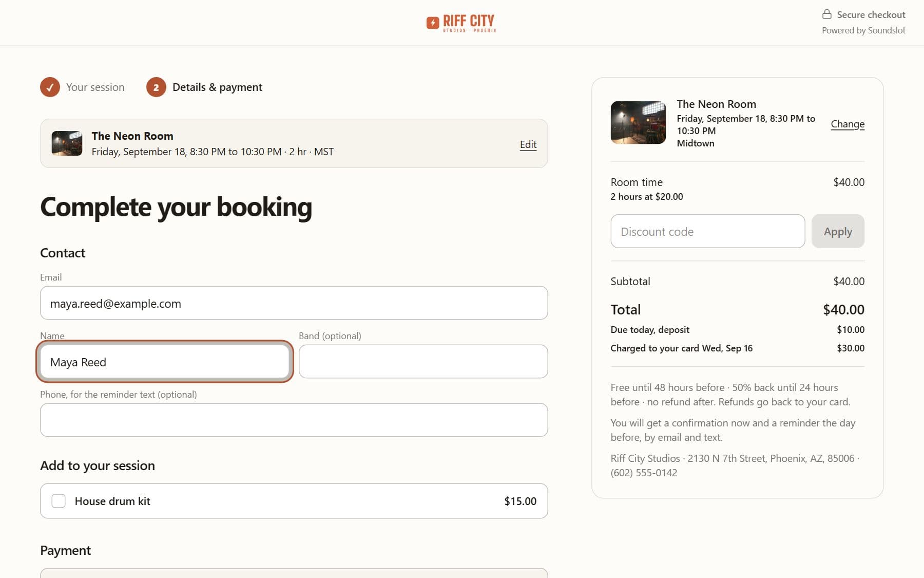Click into the Name field
Viewport: 924px width, 578px height.
click(164, 362)
